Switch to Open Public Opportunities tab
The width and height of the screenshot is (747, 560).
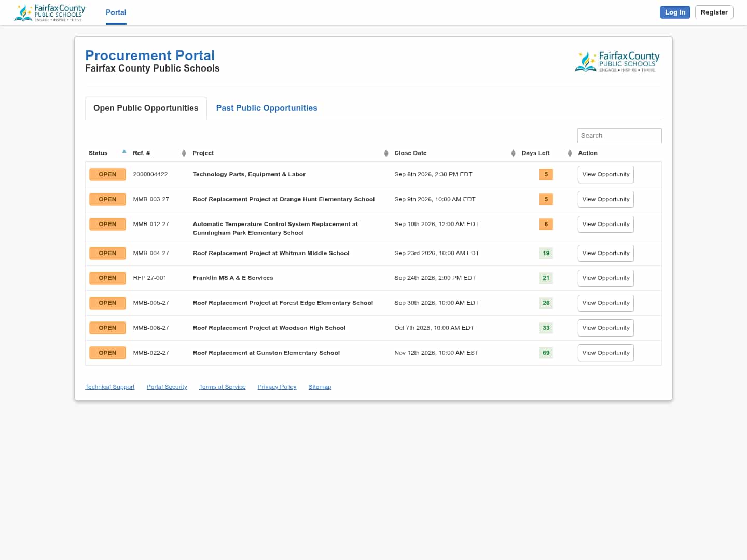146,108
